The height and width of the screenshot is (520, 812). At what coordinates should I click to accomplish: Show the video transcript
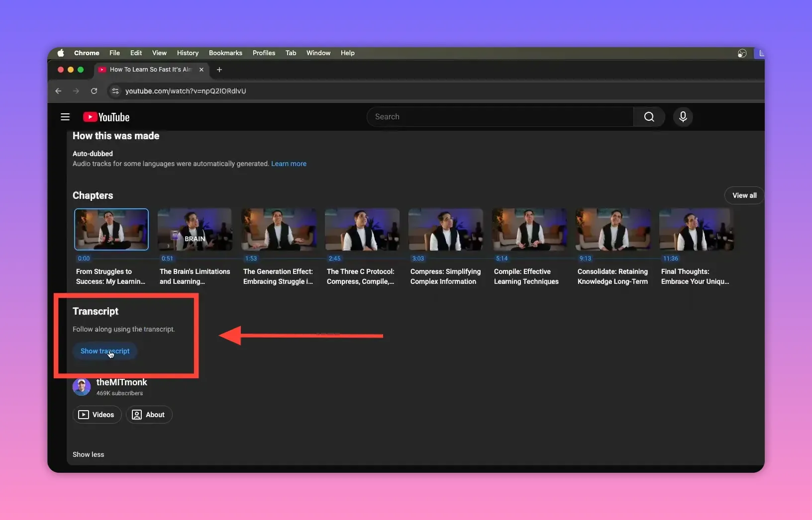click(x=104, y=351)
